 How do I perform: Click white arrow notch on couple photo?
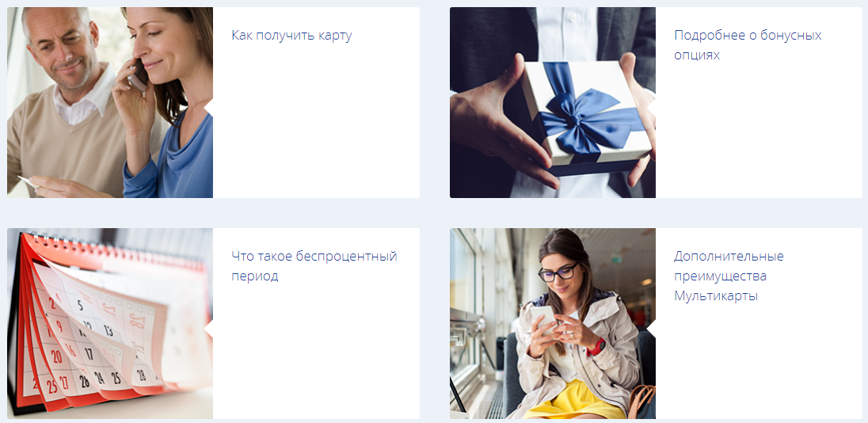pos(209,107)
